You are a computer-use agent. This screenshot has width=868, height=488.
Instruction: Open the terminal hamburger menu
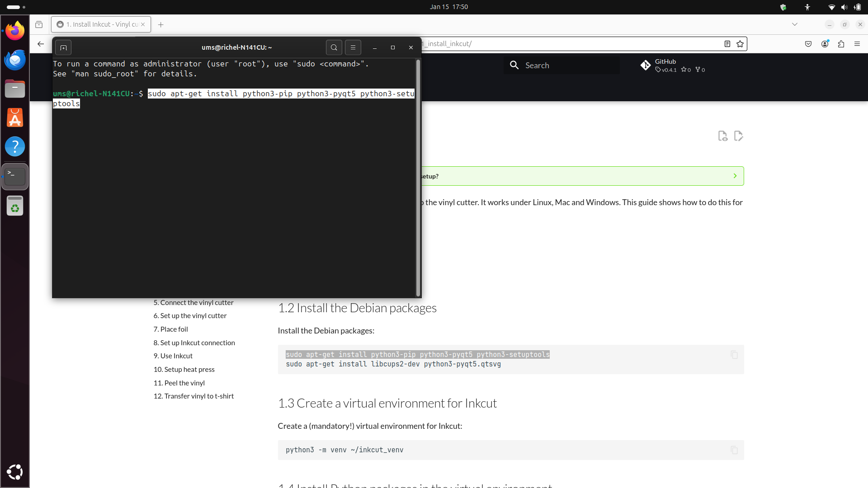(x=353, y=47)
